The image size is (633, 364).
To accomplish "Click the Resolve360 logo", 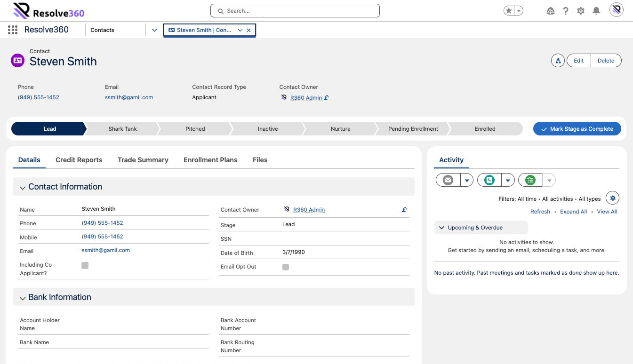I will (x=48, y=10).
